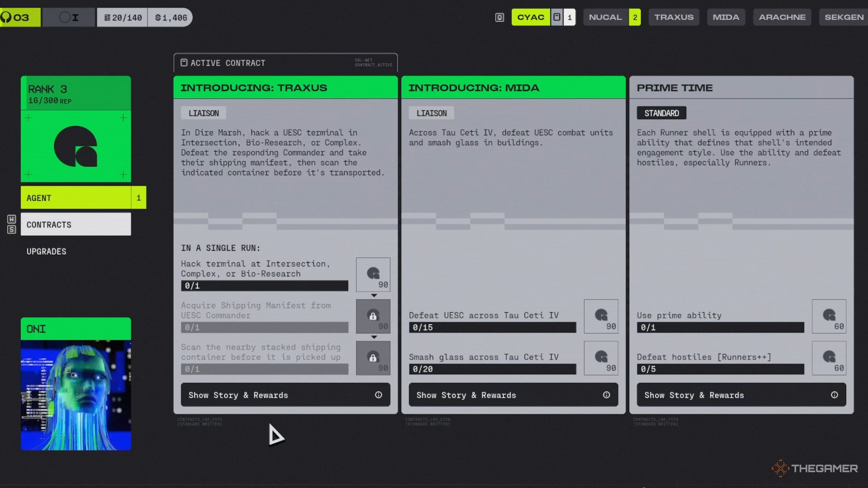Viewport: 868px width, 488px height.
Task: Open the ARACHNE faction tab
Action: [782, 17]
